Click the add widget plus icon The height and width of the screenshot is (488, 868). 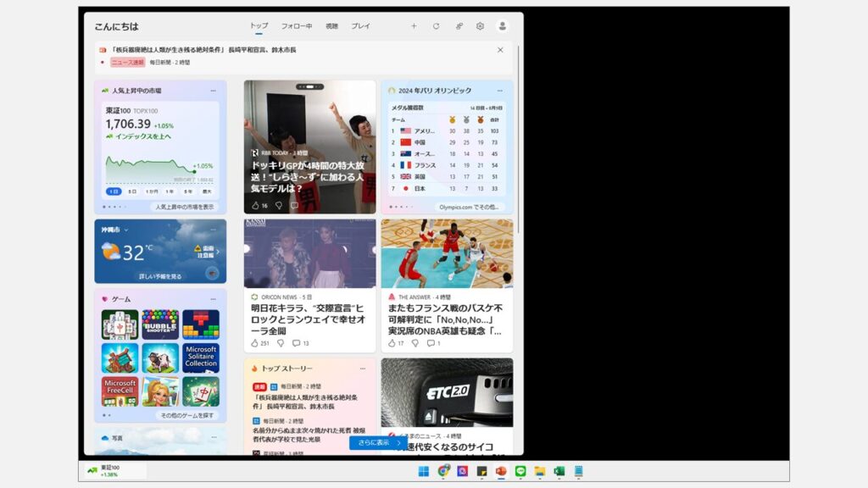(414, 26)
